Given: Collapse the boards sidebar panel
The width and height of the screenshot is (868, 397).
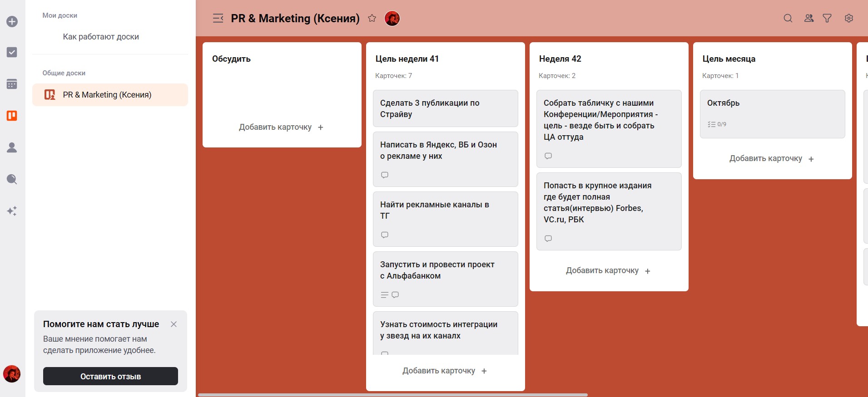Looking at the screenshot, I should 218,18.
